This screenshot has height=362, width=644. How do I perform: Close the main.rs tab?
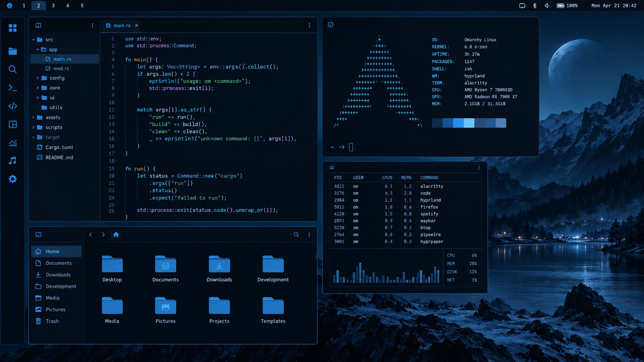pyautogui.click(x=136, y=25)
